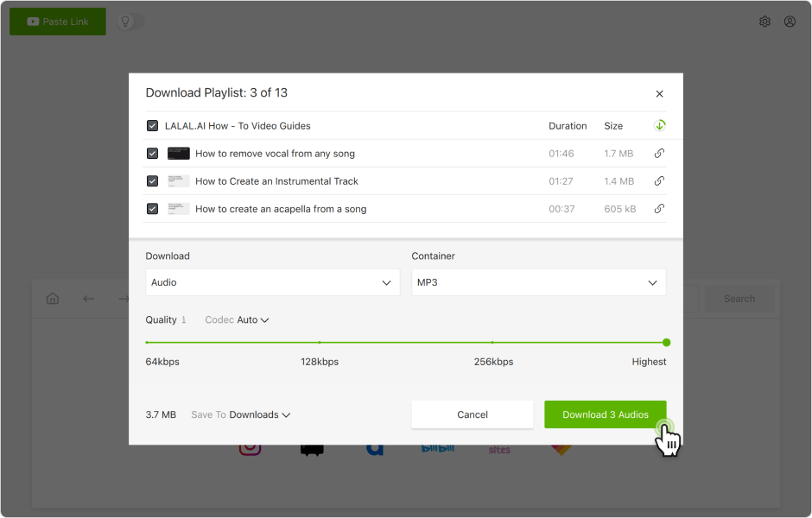Image resolution: width=812 pixels, height=518 pixels.
Task: Click Download 3 Audios button
Action: pyautogui.click(x=605, y=414)
